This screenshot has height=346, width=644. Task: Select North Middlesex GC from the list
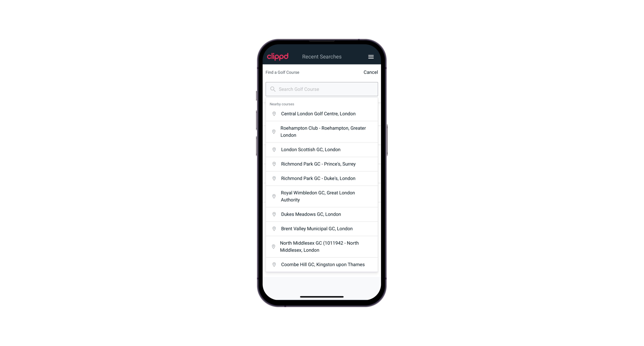(x=322, y=246)
